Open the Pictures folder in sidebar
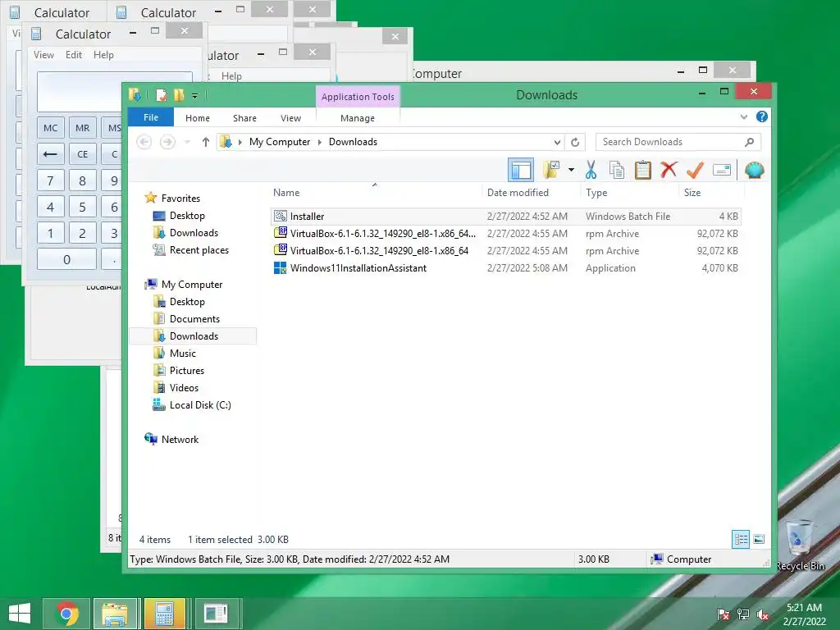The image size is (840, 630). [x=186, y=371]
